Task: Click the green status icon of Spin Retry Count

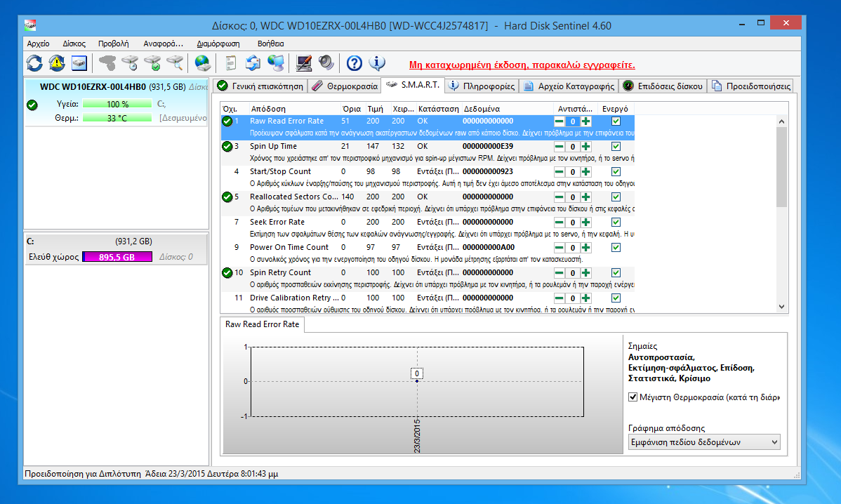Action: click(x=227, y=273)
